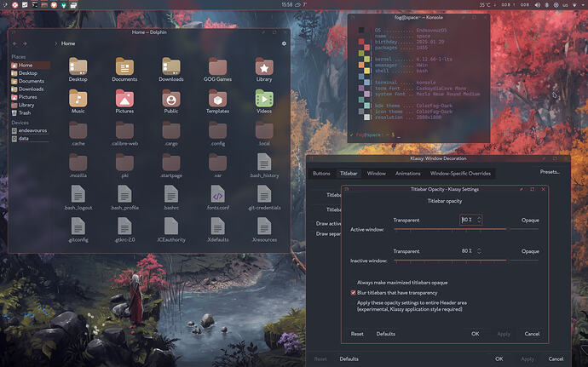The width and height of the screenshot is (588, 367).
Task: Open the application launcher in top panel
Action: tap(5, 5)
